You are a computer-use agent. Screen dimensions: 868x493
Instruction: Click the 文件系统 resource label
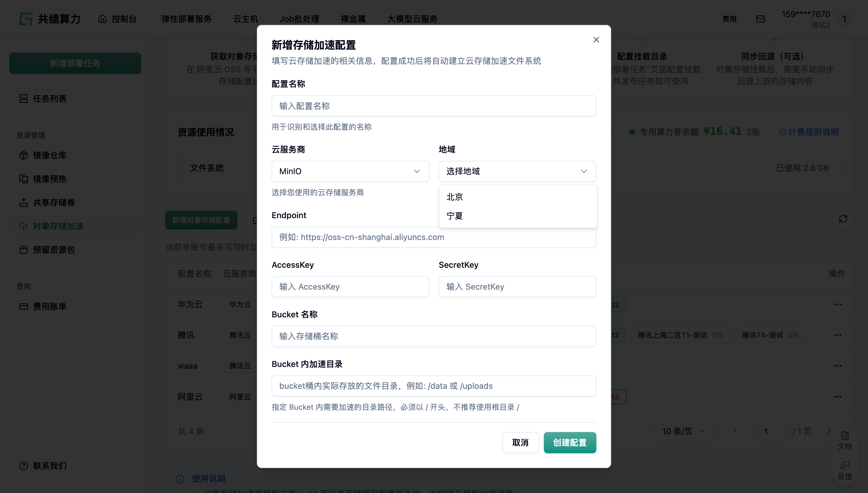click(207, 168)
